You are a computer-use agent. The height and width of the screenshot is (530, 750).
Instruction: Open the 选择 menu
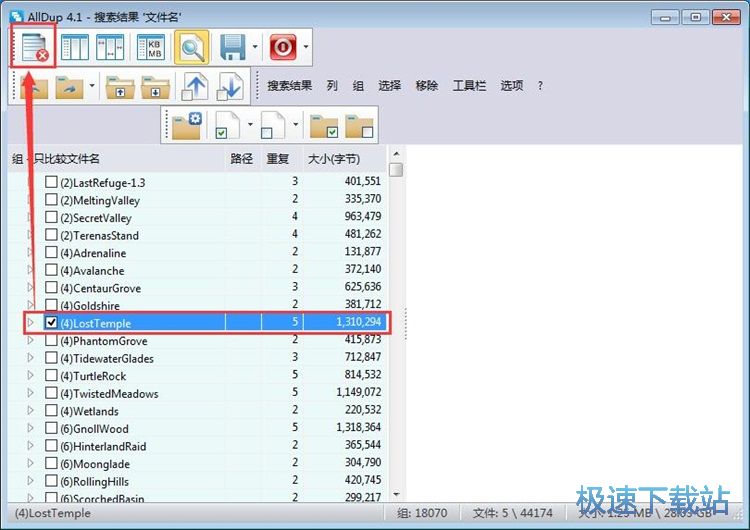tap(390, 86)
